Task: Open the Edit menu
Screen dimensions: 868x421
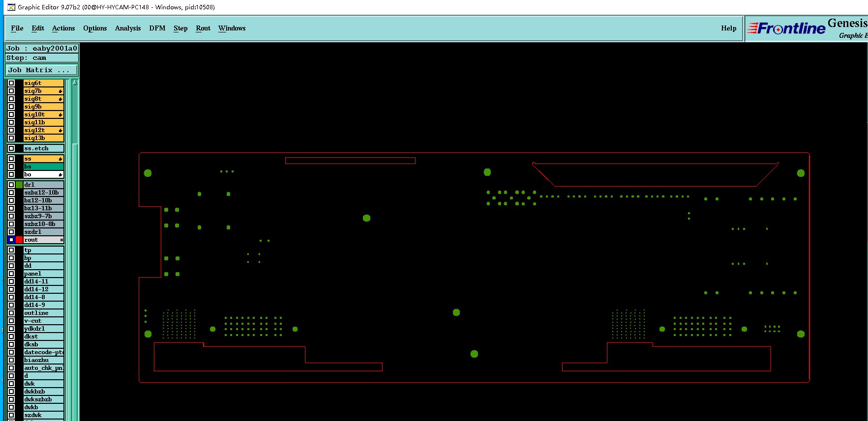Action: coord(38,28)
